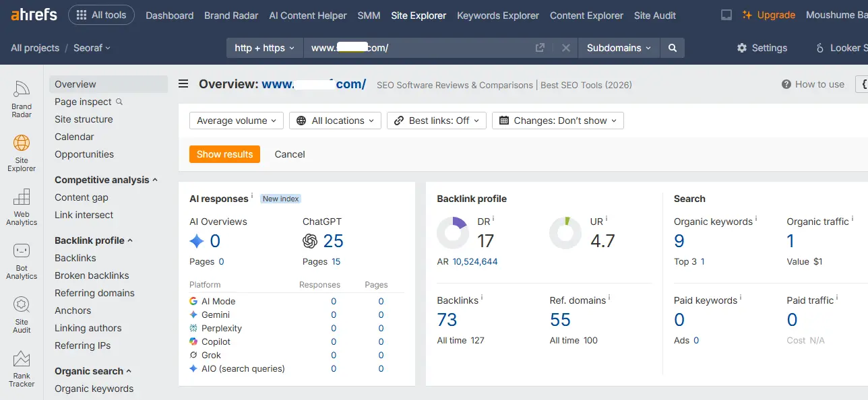This screenshot has height=400, width=868.
Task: Open the Subdomains mode dropdown
Action: click(619, 48)
